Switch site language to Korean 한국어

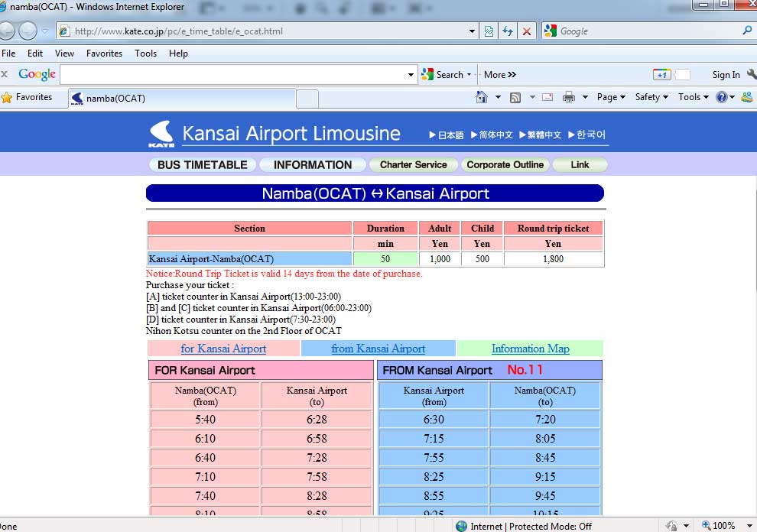tap(586, 135)
